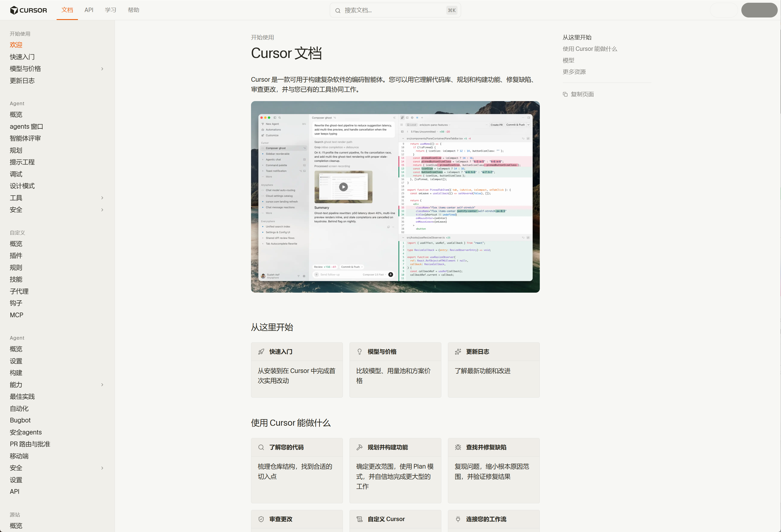Expand the 能力 sidebar section chevron
This screenshot has width=781, height=532.
click(102, 385)
